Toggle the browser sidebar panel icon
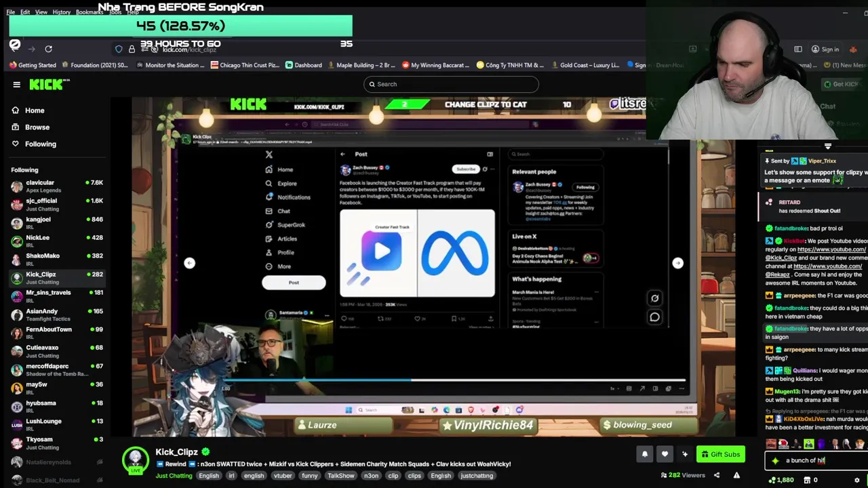868x488 pixels. [798, 49]
